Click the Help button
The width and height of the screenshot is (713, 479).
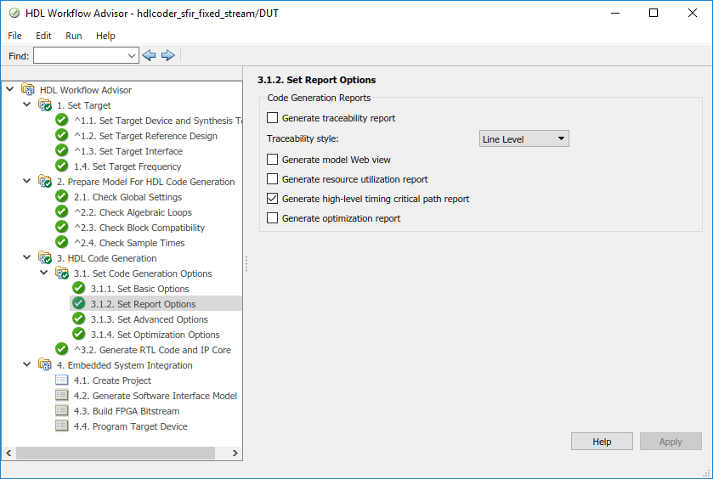point(601,441)
